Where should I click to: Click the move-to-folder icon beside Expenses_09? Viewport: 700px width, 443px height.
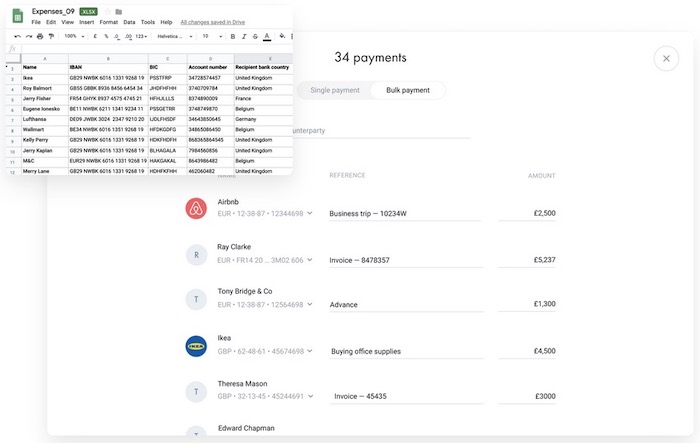pyautogui.click(x=119, y=12)
